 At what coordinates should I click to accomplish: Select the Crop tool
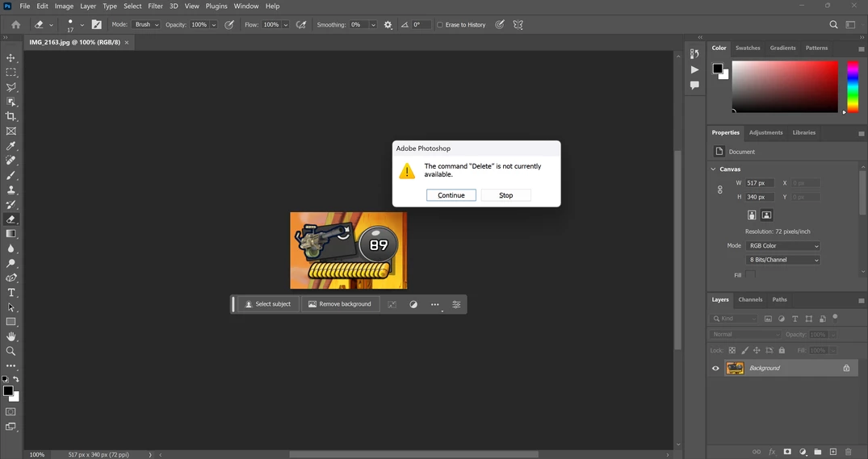click(11, 116)
